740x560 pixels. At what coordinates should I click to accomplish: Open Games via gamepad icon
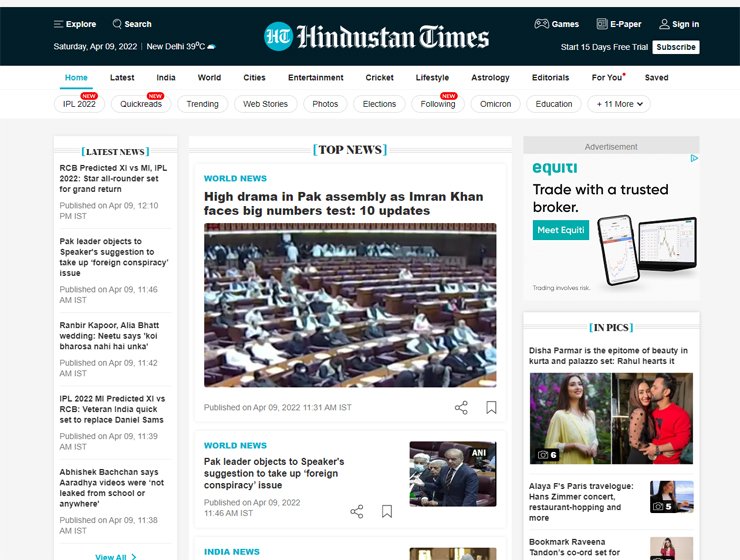click(x=541, y=24)
